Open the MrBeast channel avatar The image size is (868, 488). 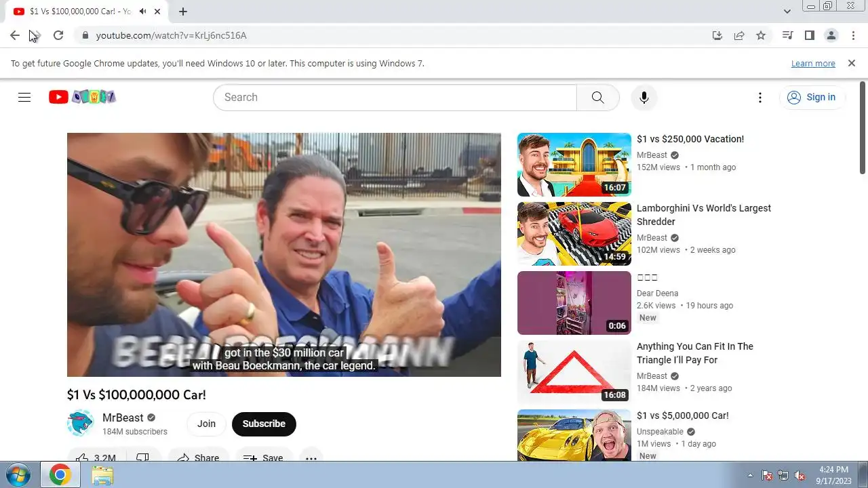click(x=80, y=424)
